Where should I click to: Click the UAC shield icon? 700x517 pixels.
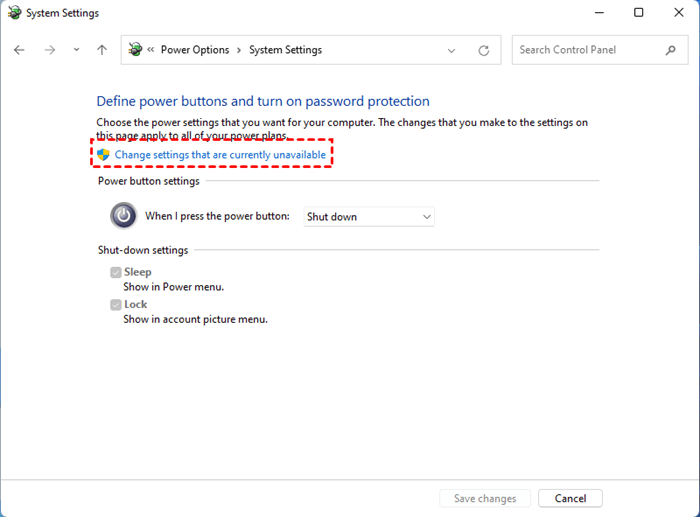pyautogui.click(x=103, y=155)
